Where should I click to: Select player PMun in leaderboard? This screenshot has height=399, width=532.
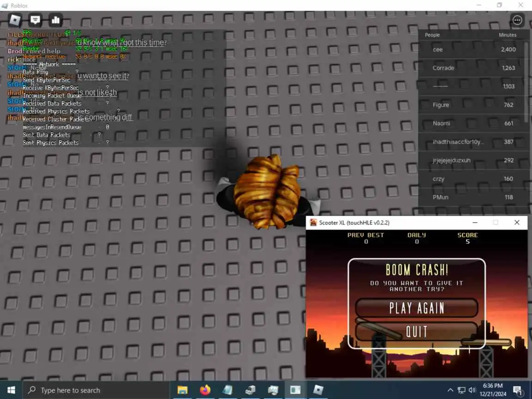pos(472,198)
